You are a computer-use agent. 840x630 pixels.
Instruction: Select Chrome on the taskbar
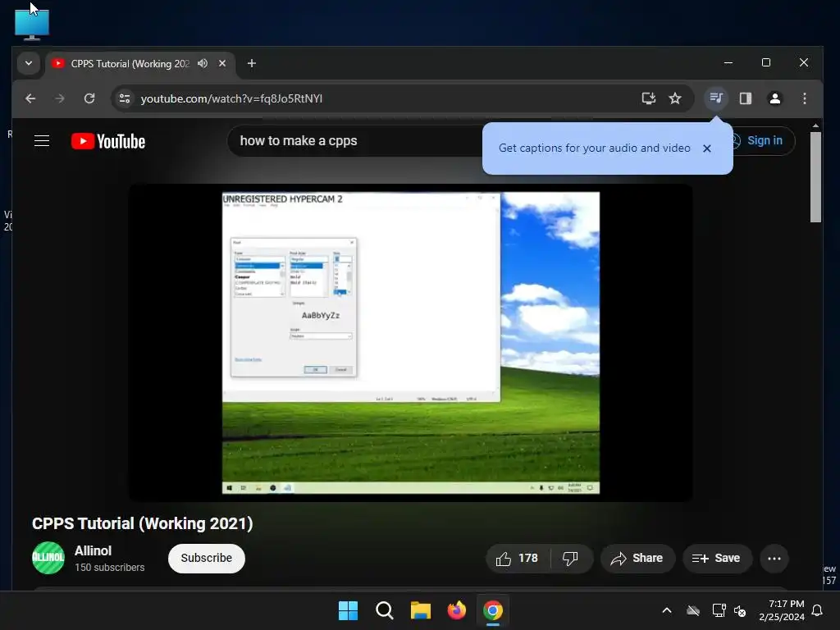coord(493,610)
